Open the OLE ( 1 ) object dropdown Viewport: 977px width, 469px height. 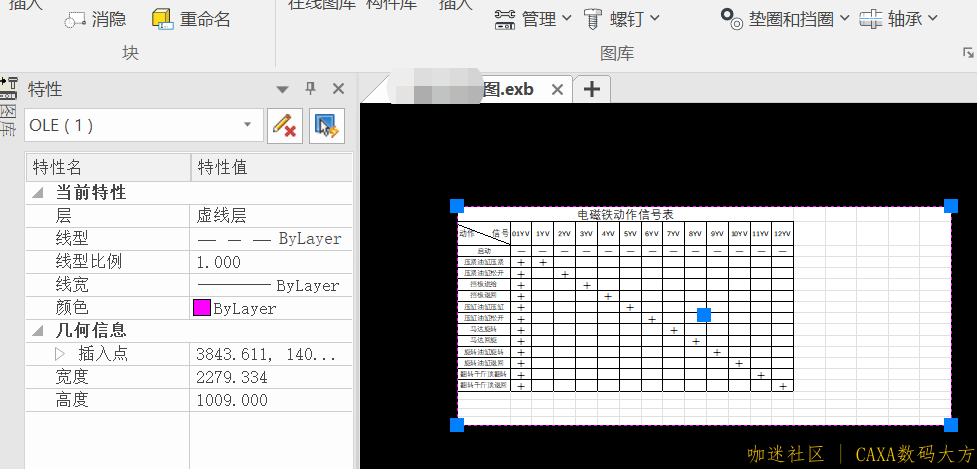247,125
